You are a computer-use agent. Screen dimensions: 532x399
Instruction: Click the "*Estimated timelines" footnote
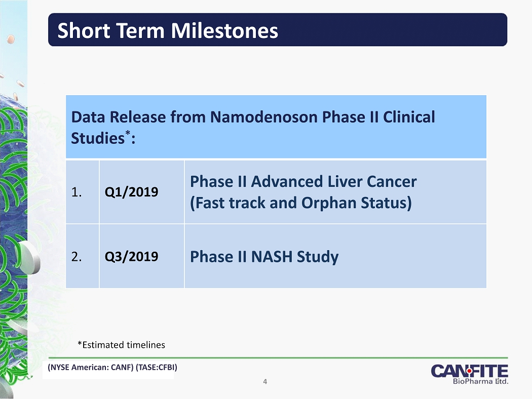121,345
